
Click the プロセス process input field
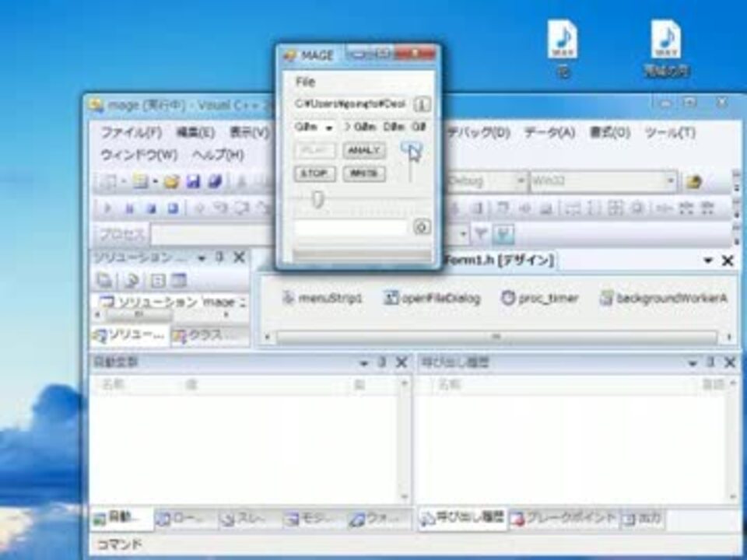click(212, 234)
